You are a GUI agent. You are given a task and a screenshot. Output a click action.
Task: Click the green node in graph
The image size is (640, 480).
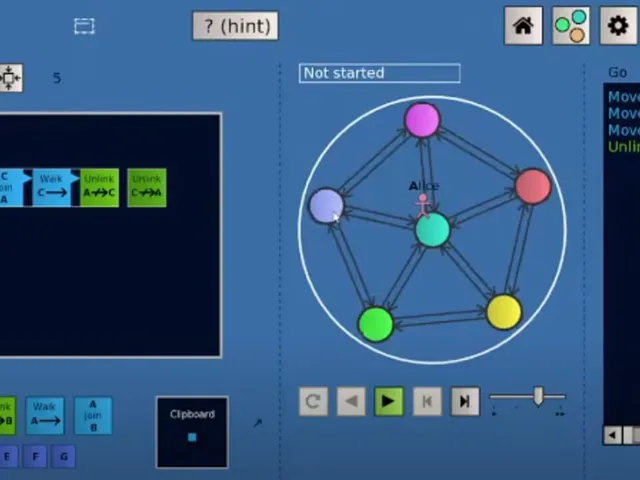(x=376, y=324)
